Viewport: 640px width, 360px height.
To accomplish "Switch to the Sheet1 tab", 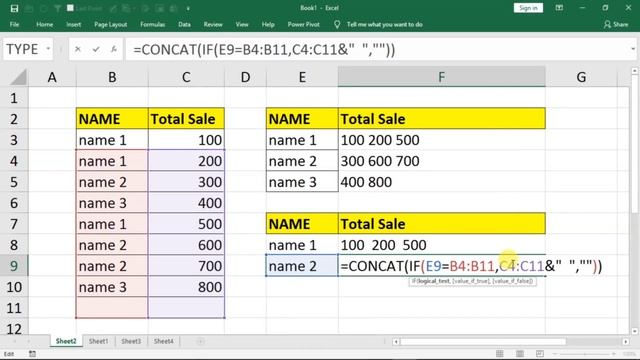I will (x=99, y=341).
